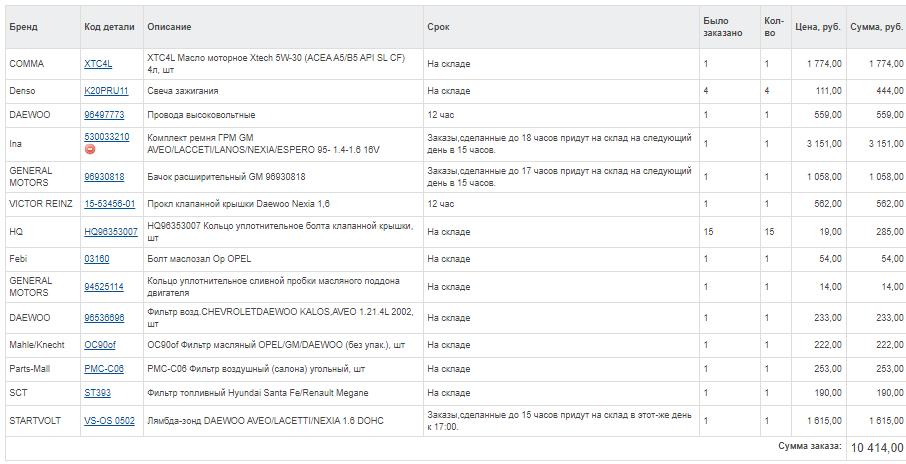Click the order total 10 414,00
906x464 pixels.
pos(877,447)
